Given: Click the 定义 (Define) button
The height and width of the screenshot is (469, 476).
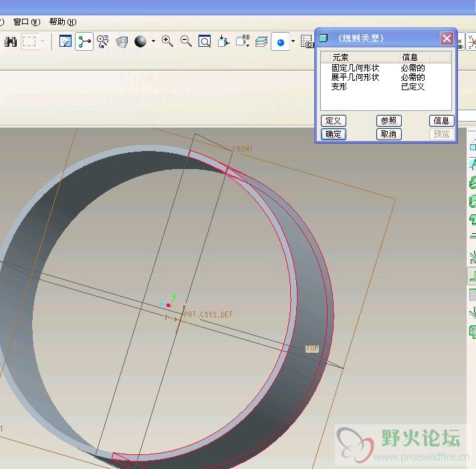Looking at the screenshot, I should point(333,121).
